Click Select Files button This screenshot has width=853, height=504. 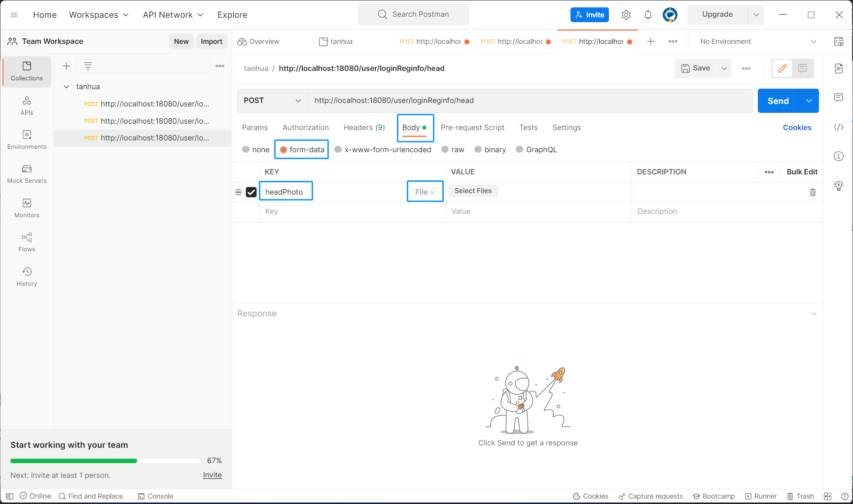pos(473,191)
